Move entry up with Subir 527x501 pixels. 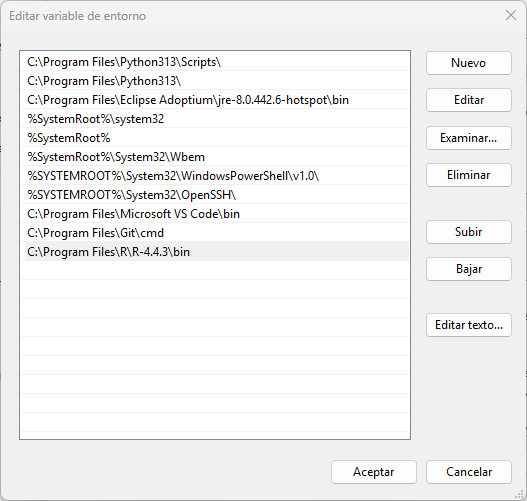click(x=469, y=232)
